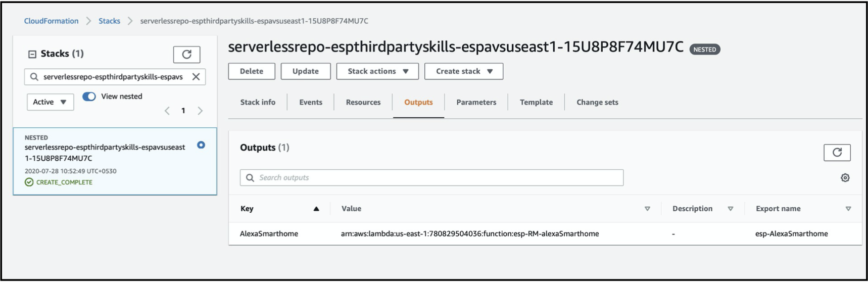
Task: Open the Active filter dropdown
Action: [50, 102]
